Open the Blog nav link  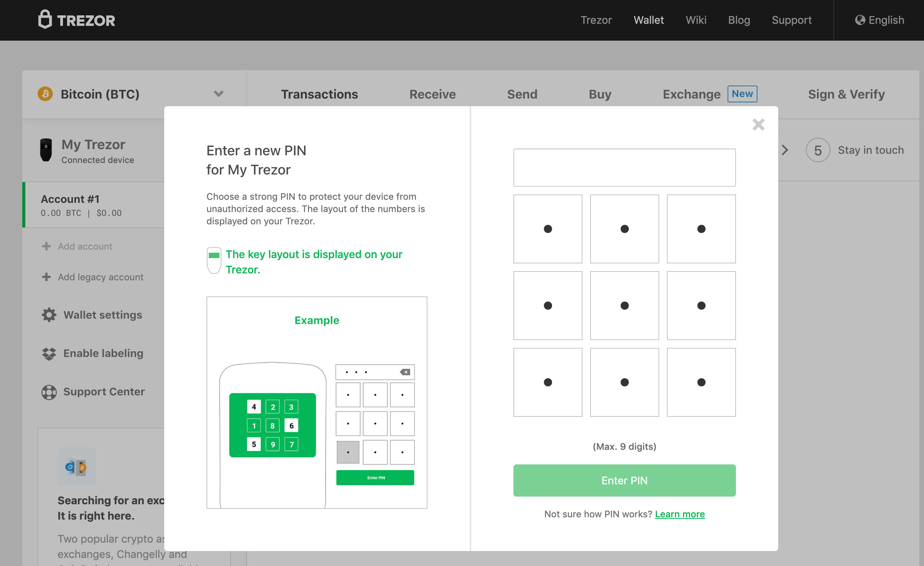point(739,20)
